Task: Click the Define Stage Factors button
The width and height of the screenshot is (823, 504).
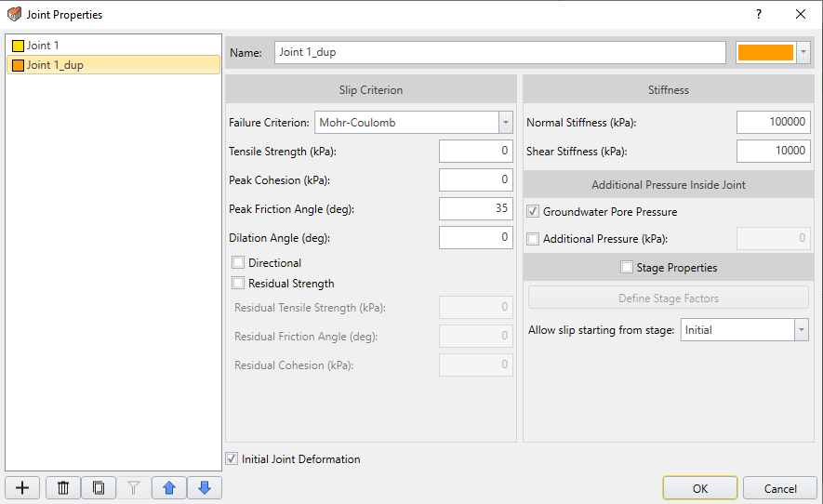Action: pyautogui.click(x=668, y=298)
